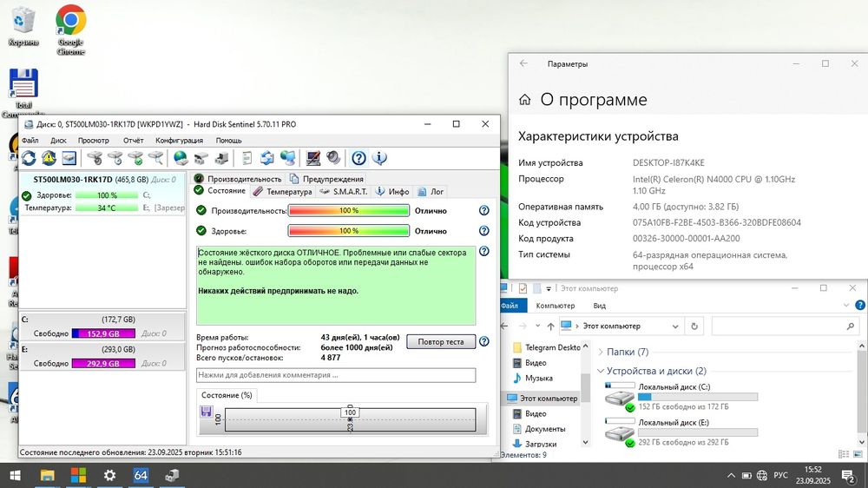Click the globe with disk toolbar icon
Screen dimensions: 868x488
pos(181,158)
